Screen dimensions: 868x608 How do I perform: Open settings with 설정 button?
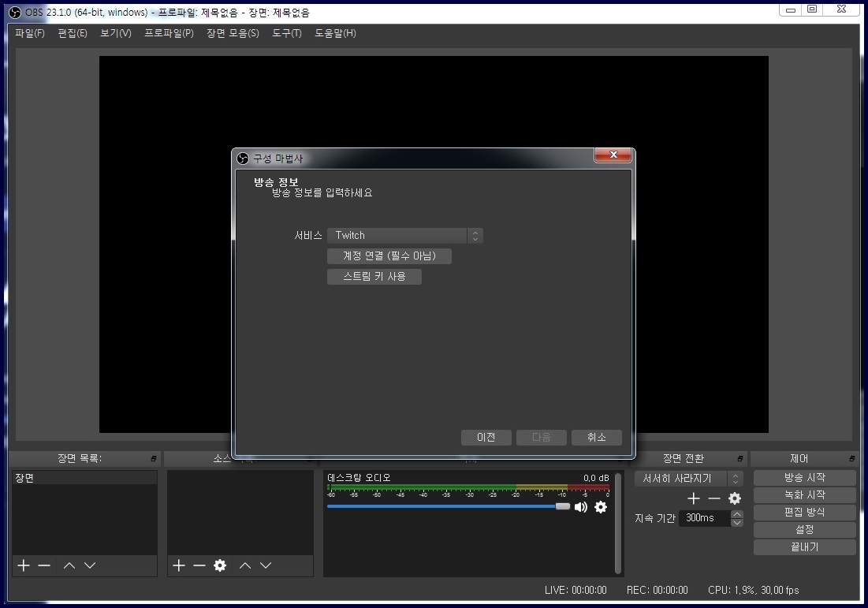(x=804, y=529)
